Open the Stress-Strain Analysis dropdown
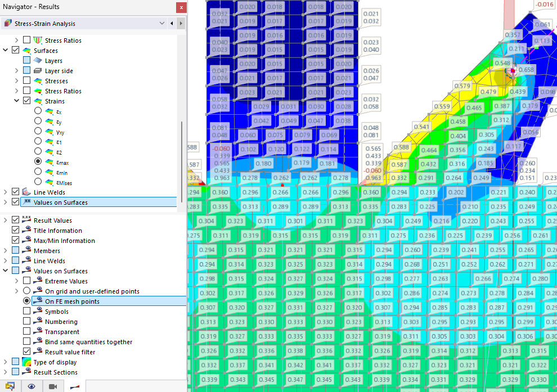 (x=161, y=23)
